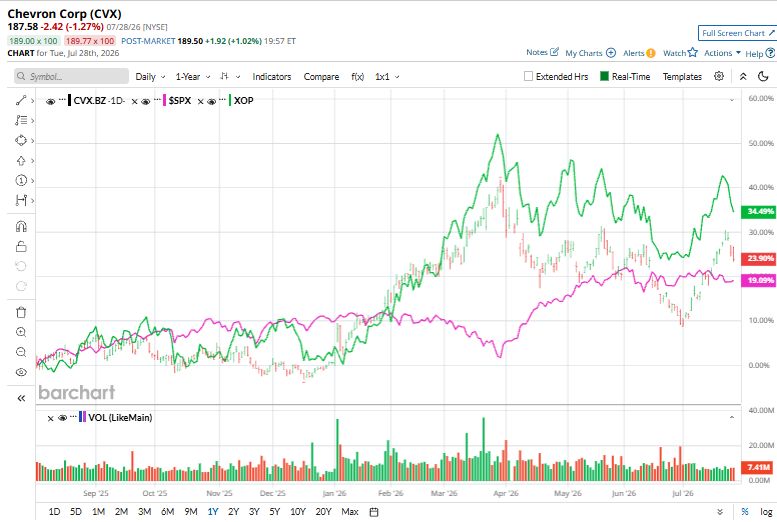Hide all drawings with sidebar eye icon
This screenshot has width=777, height=522.
pyautogui.click(x=21, y=372)
